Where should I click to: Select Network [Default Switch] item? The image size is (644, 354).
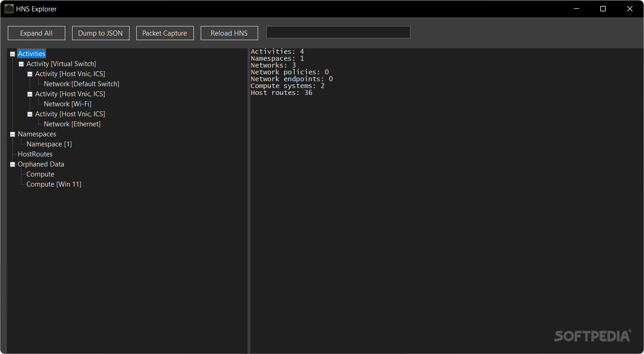(82, 84)
